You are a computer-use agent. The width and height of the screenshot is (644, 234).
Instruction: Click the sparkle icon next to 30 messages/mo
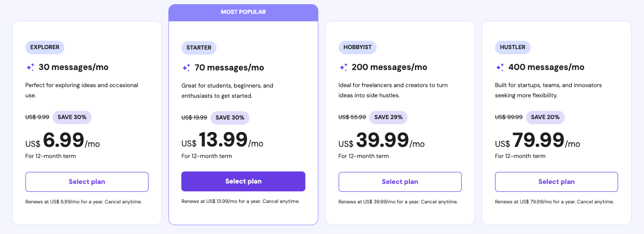coord(30,67)
